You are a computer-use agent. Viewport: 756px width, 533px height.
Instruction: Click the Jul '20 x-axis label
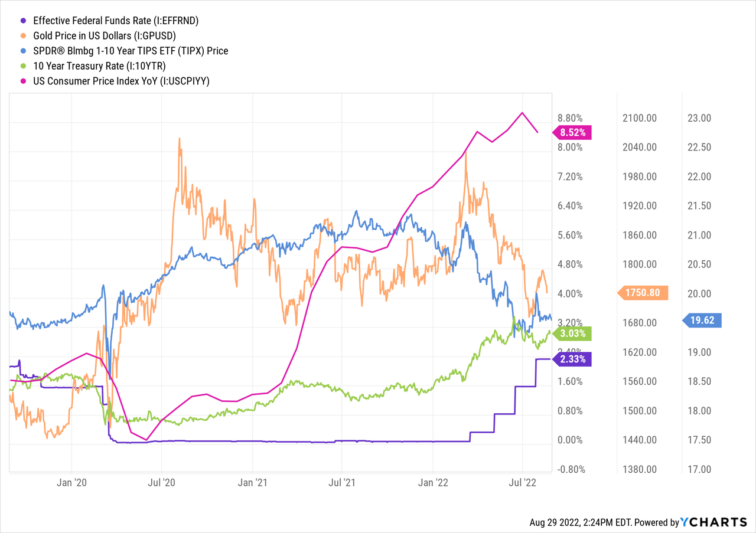point(162,483)
